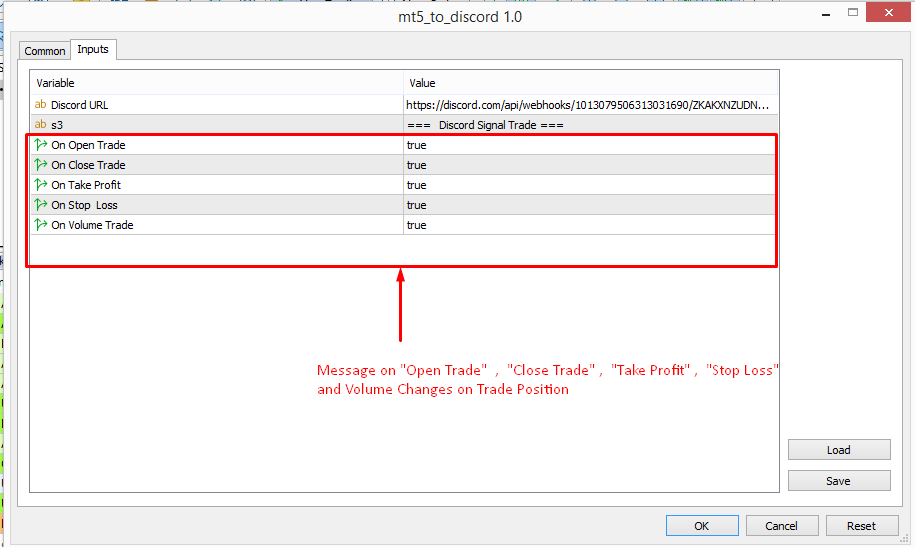This screenshot has width=915, height=547.
Task: Edit the Discord webhook URL value
Action: [x=591, y=105]
